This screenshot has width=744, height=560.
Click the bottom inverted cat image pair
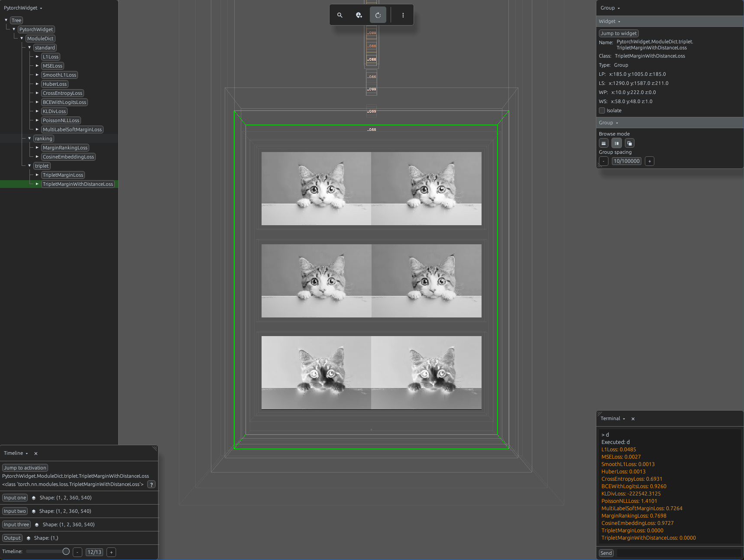click(372, 372)
